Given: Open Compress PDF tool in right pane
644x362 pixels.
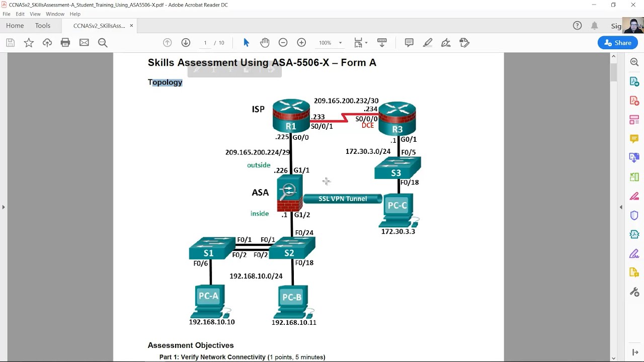Looking at the screenshot, I should tap(634, 234).
